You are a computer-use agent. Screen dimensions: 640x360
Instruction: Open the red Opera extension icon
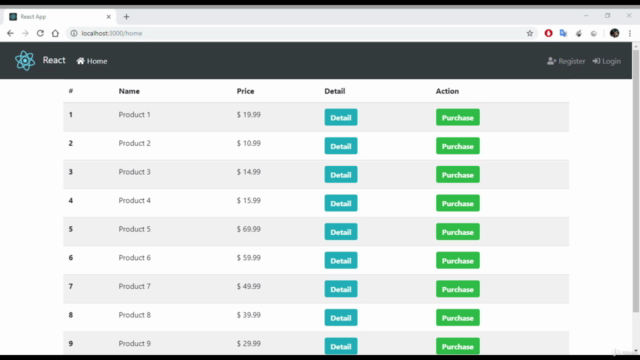point(549,33)
